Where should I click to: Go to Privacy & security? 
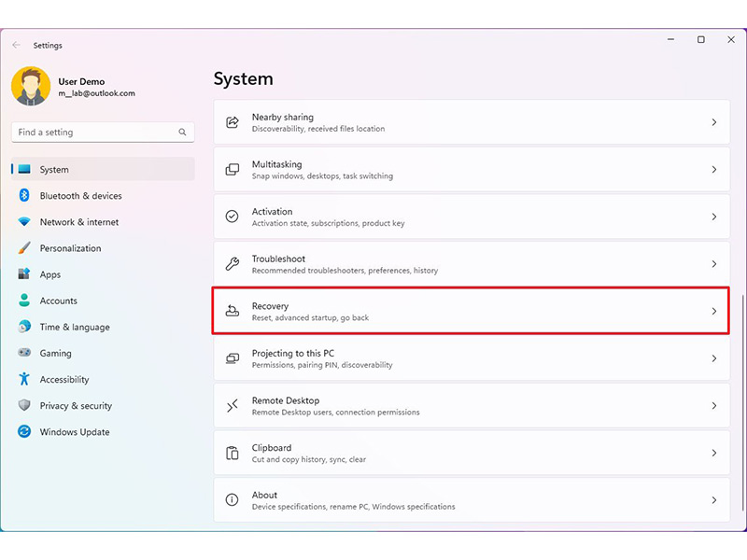(x=103, y=405)
